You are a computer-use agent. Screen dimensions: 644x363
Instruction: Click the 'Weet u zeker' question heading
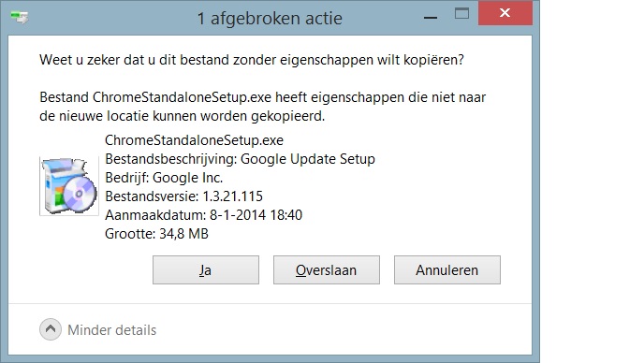[252, 60]
